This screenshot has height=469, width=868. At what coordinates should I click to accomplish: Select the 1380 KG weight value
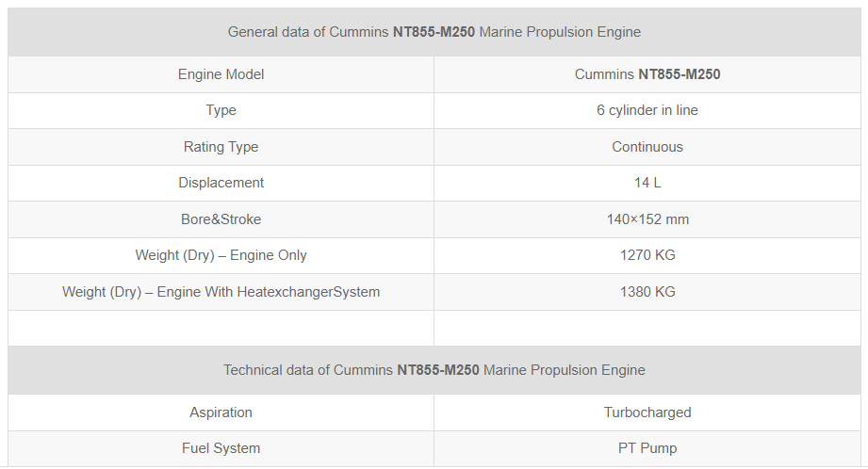pyautogui.click(x=647, y=292)
